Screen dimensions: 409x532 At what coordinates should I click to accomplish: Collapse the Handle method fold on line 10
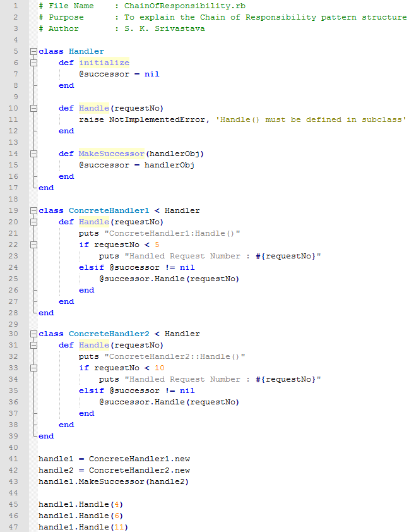point(33,108)
